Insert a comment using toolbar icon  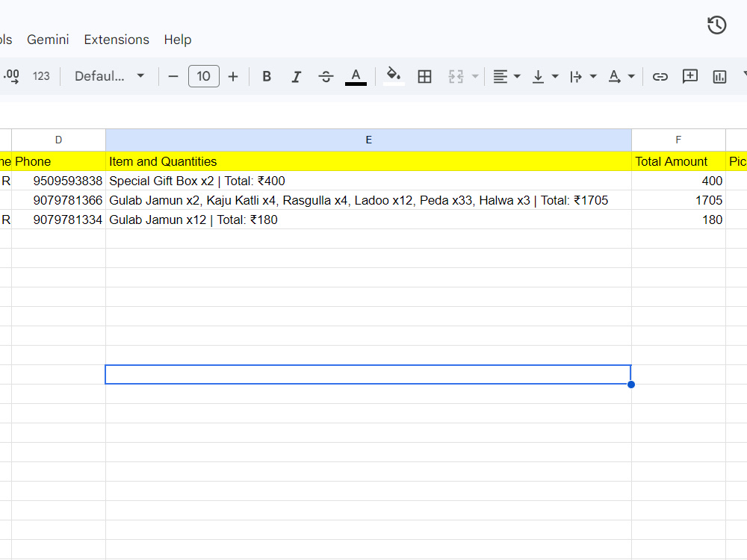pyautogui.click(x=689, y=76)
